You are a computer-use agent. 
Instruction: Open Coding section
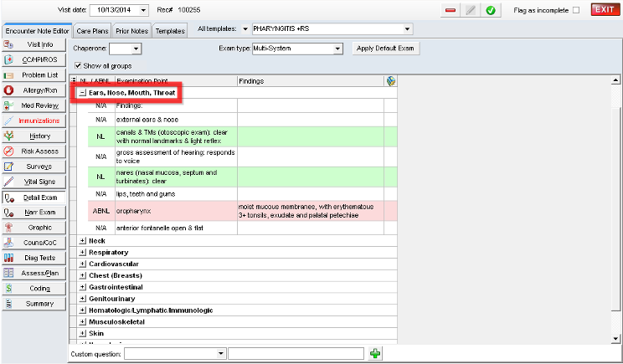(x=33, y=289)
